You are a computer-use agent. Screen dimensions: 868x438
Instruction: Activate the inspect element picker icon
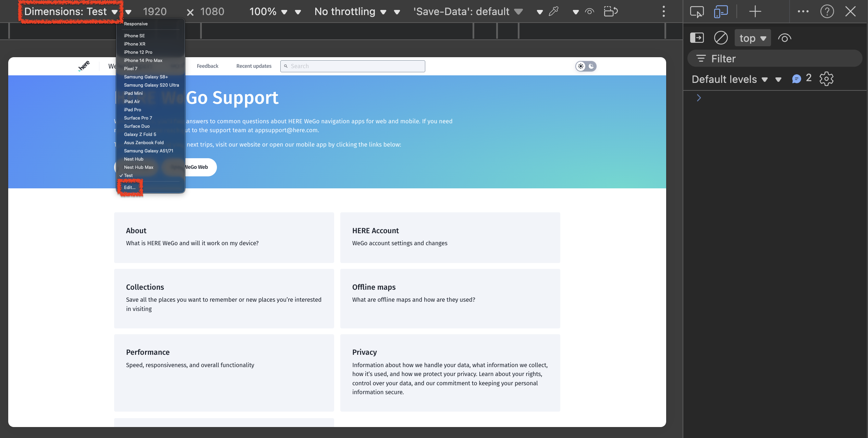(697, 12)
